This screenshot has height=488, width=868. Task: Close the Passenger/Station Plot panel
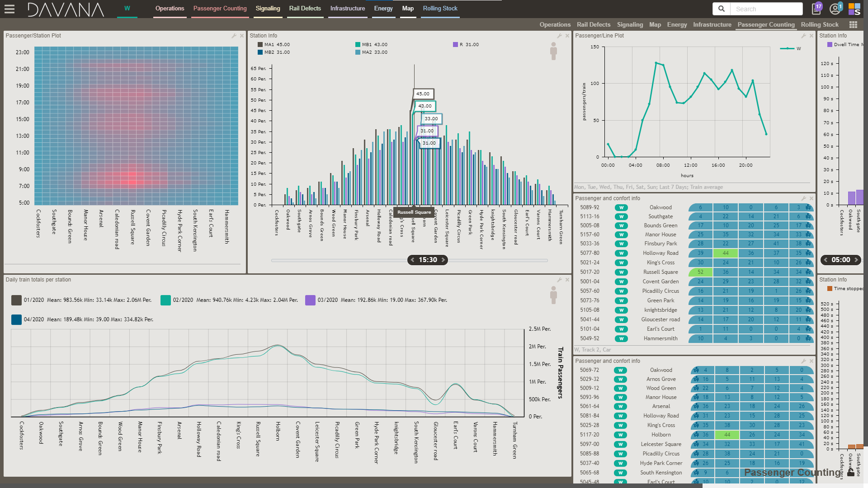point(242,36)
